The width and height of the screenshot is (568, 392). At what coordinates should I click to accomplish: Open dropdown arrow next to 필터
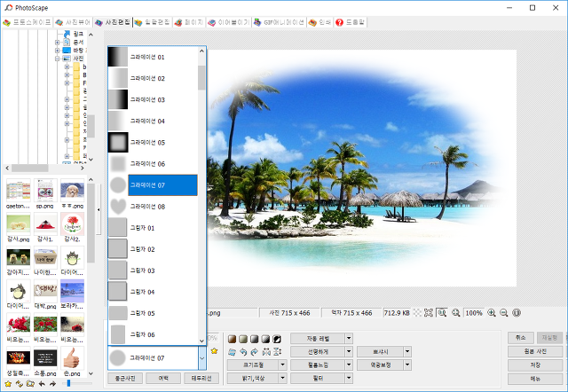[x=349, y=378]
